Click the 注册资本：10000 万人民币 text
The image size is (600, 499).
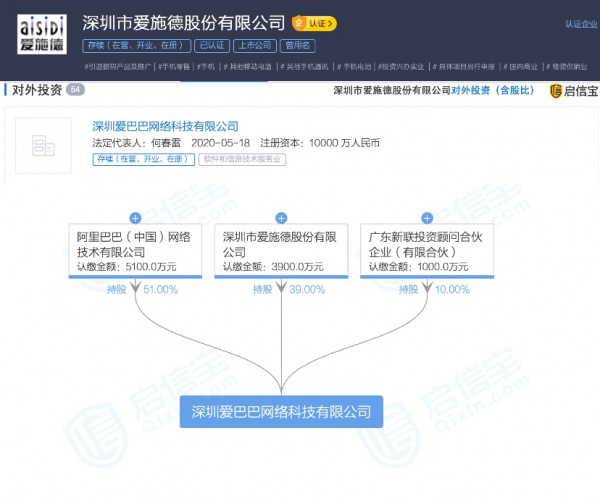(320, 143)
